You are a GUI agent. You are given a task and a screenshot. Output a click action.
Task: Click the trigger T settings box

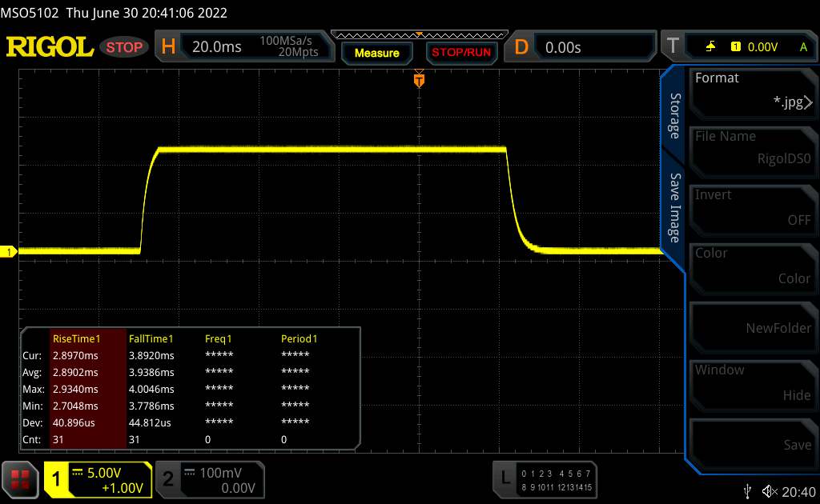pos(738,47)
